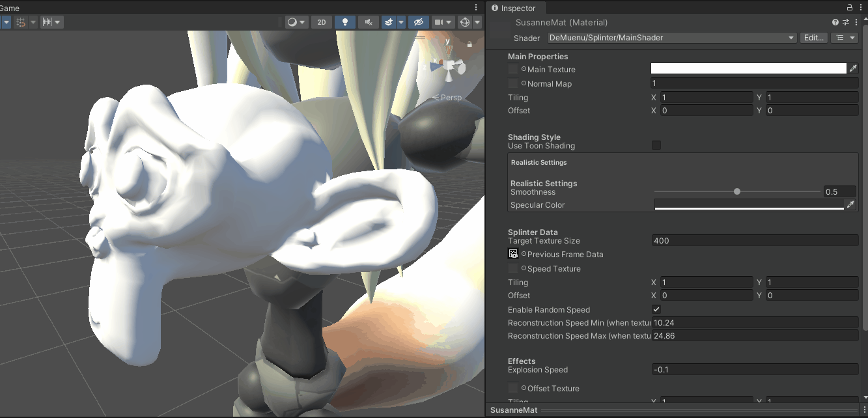Select the Offset Texture thumbnail slot
Screen dimensions: 868x418
click(513, 388)
